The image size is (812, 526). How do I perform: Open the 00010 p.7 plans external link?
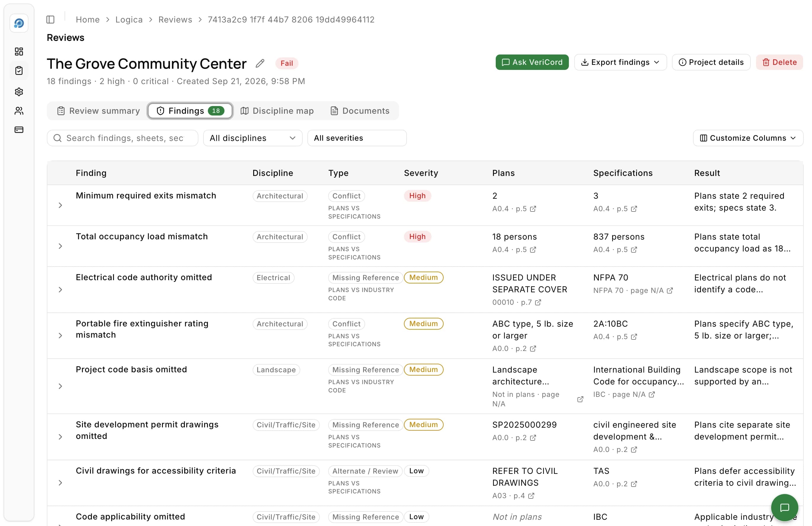[516, 303]
